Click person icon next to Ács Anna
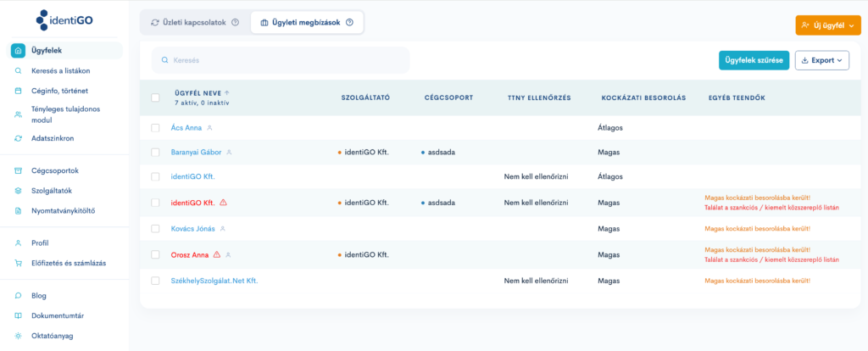The height and width of the screenshot is (351, 868). tap(209, 128)
